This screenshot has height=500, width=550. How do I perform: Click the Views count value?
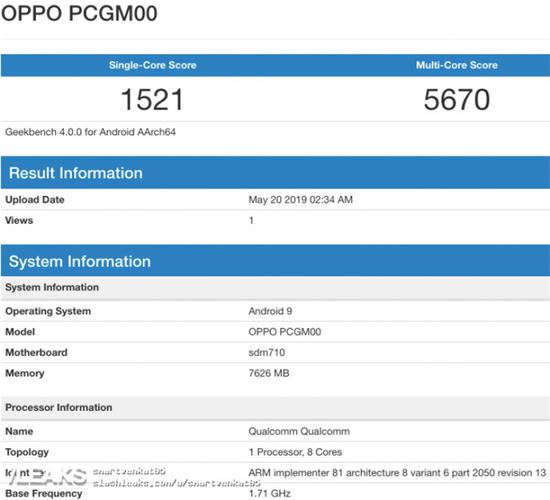251,220
